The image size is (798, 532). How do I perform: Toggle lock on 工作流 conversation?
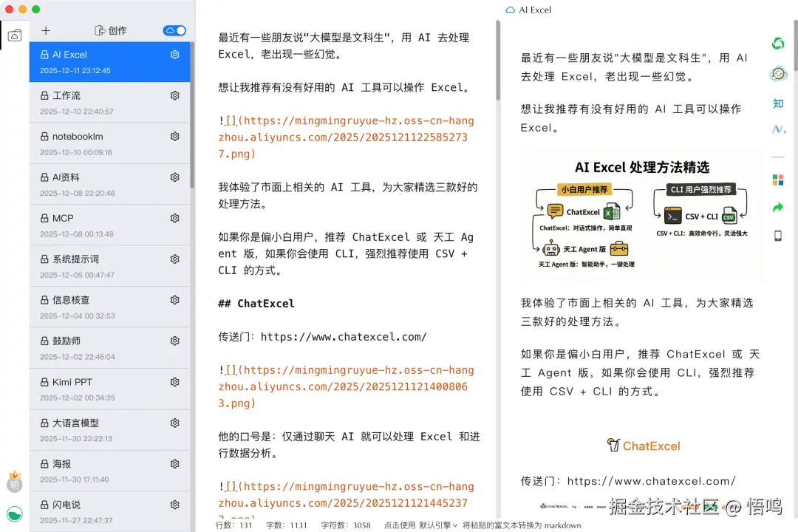[46, 95]
